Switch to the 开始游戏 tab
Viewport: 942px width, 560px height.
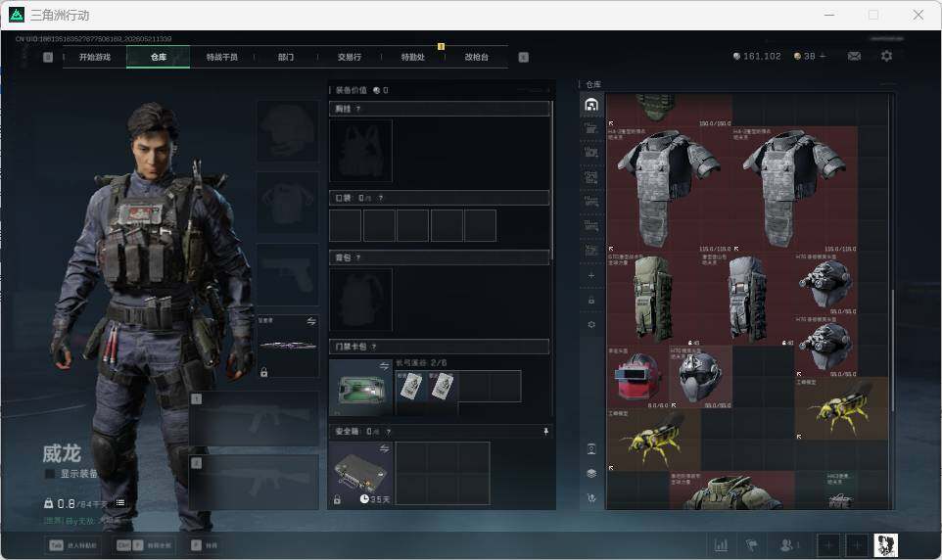coord(95,57)
